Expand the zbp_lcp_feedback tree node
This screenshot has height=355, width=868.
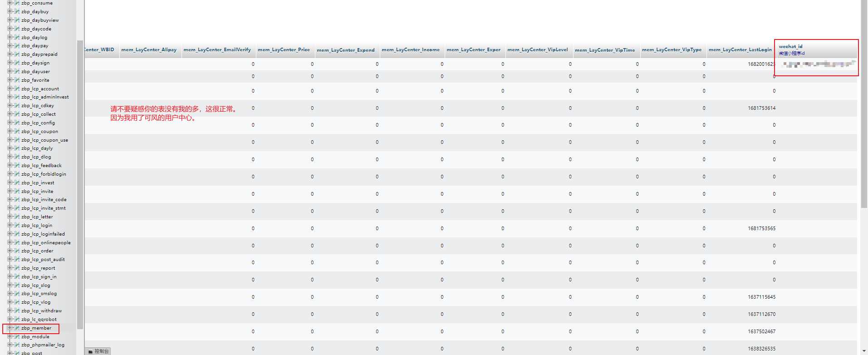tap(10, 166)
